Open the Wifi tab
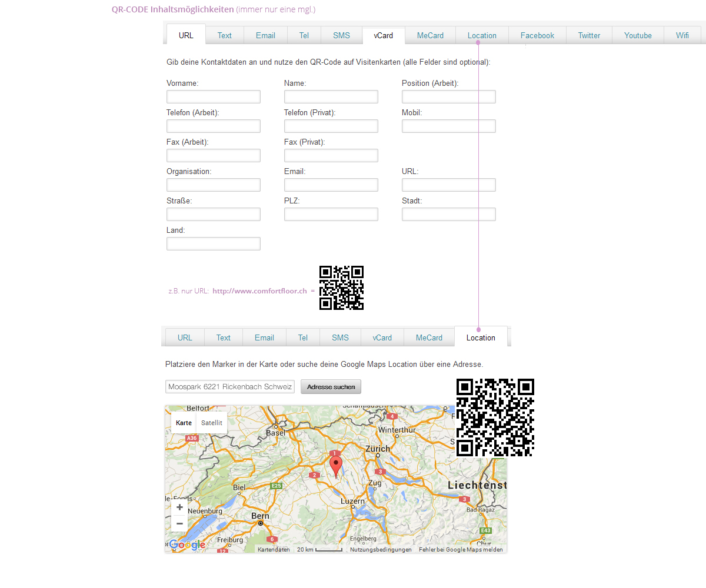 coord(682,35)
